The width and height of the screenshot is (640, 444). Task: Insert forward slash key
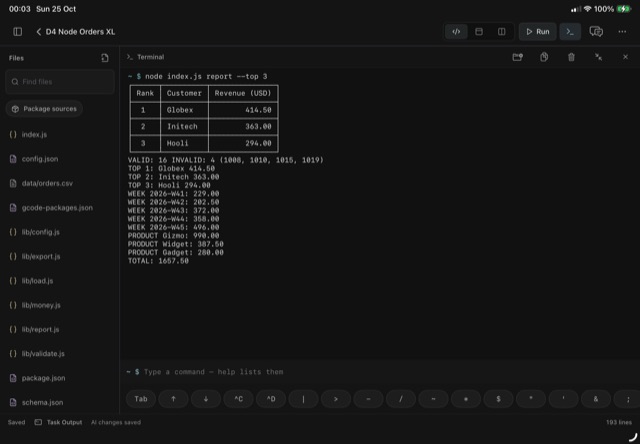(x=401, y=399)
